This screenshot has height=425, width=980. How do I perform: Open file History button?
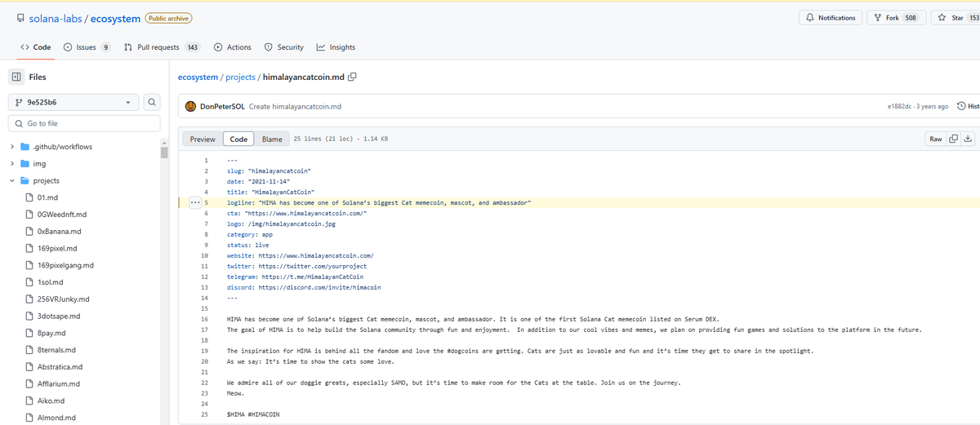(x=967, y=106)
